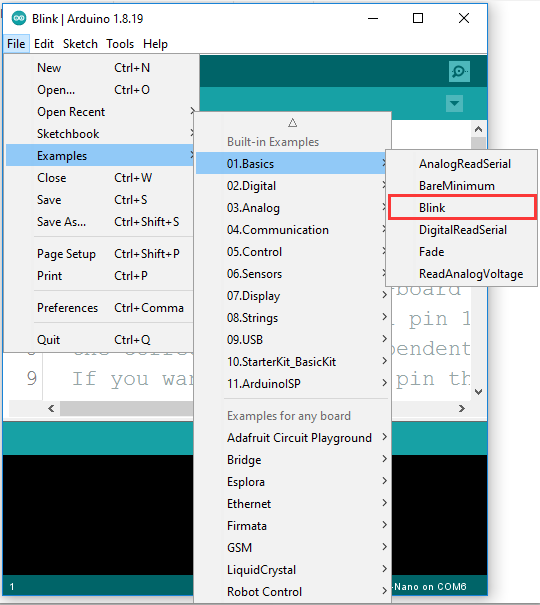Expand the 04.Communication examples submenu
540x605 pixels.
pos(292,230)
